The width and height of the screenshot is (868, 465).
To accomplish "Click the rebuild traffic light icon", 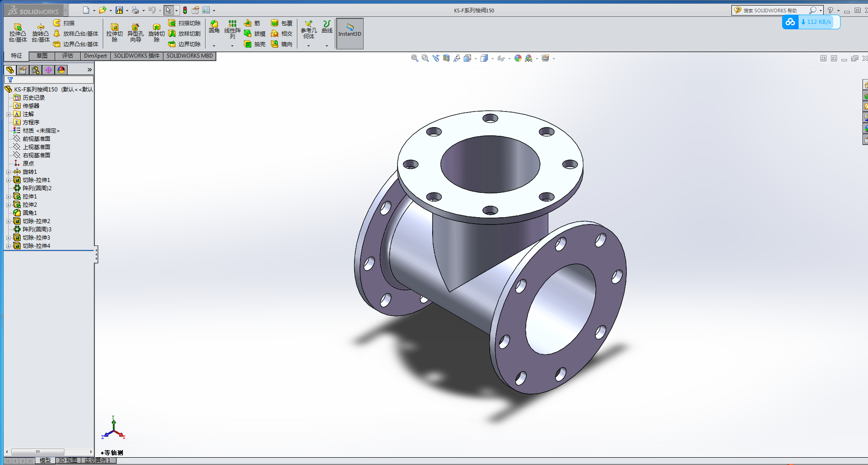I will [185, 10].
